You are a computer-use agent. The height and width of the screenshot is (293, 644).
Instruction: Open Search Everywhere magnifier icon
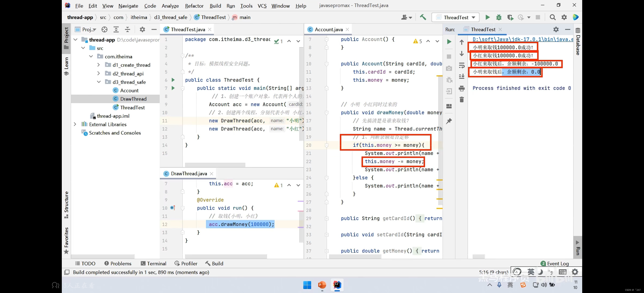(553, 17)
